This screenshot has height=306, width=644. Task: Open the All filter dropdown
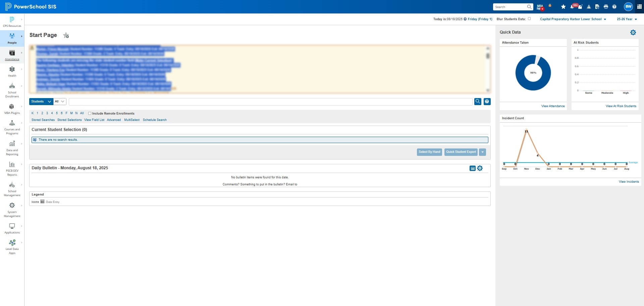click(x=60, y=101)
